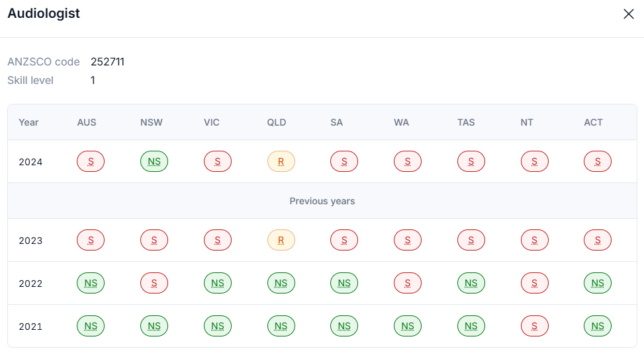Screen dimensions: 644x353
Task: Click the 2023 SA 'S' badge
Action: (x=344, y=240)
